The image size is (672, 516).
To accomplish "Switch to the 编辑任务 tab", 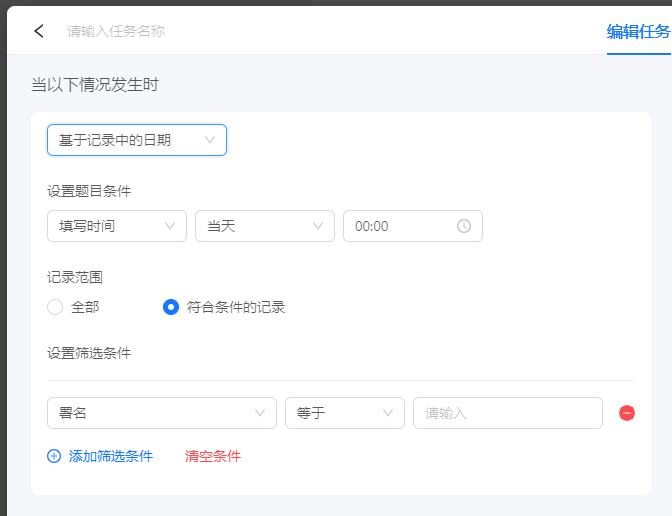I will pos(639,32).
